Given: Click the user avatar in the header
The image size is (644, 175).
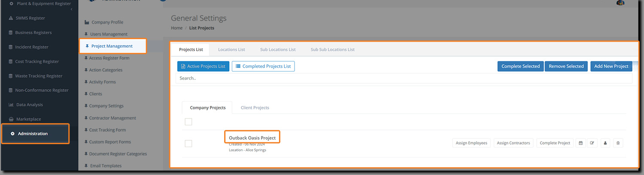Looking at the screenshot, I should [620, 2].
